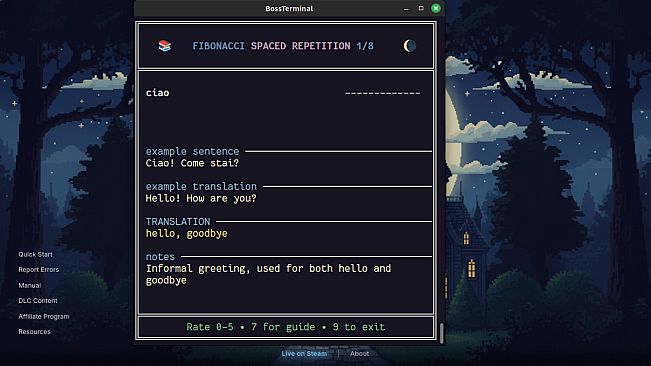The height and width of the screenshot is (366, 651).
Task: Click the terminal vertical scrollbar
Action: tap(441, 333)
